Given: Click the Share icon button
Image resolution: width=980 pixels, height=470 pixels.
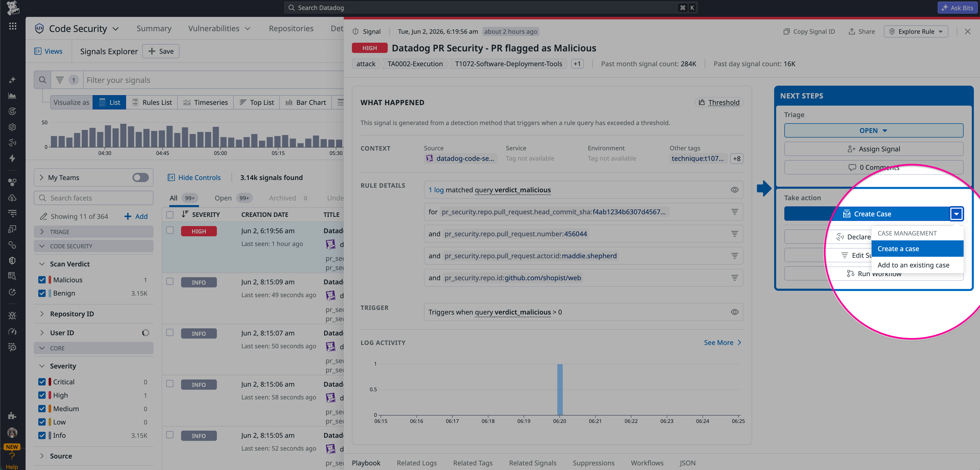Looking at the screenshot, I should tap(851, 31).
